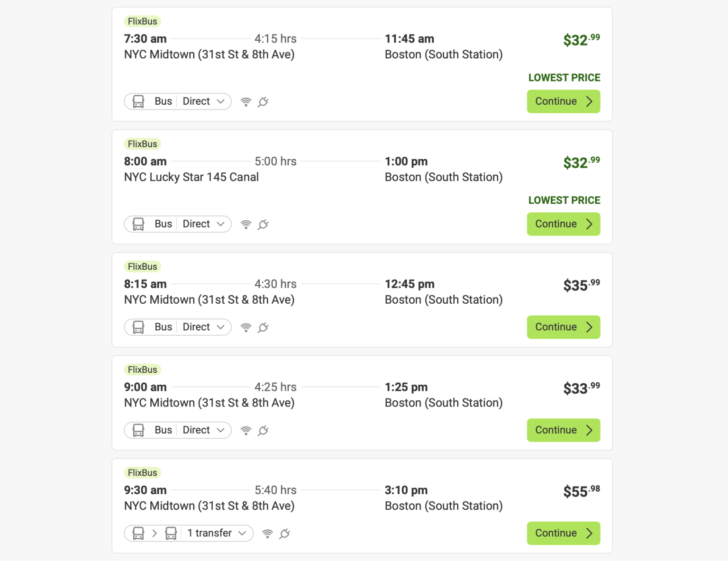Select the power outlet icon on the 8:15 am trip
The width and height of the screenshot is (728, 561).
[x=263, y=327]
